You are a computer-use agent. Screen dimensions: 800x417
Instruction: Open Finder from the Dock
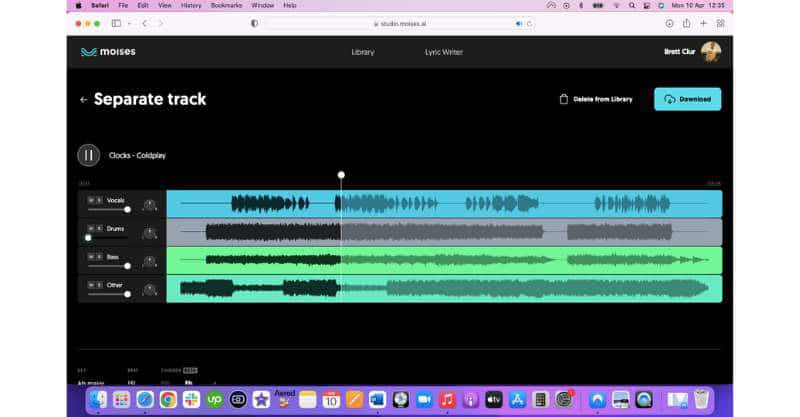97,400
